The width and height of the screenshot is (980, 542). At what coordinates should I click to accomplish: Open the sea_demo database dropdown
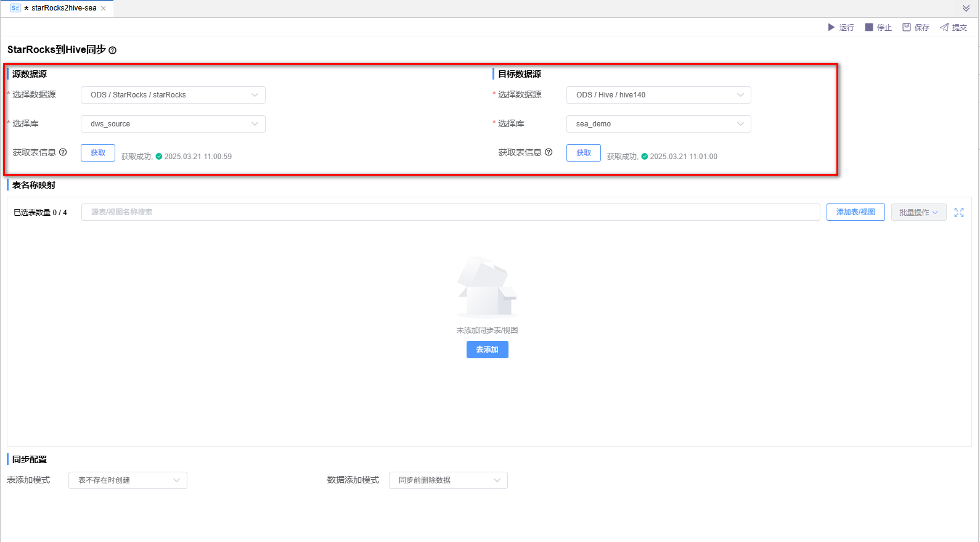point(658,124)
